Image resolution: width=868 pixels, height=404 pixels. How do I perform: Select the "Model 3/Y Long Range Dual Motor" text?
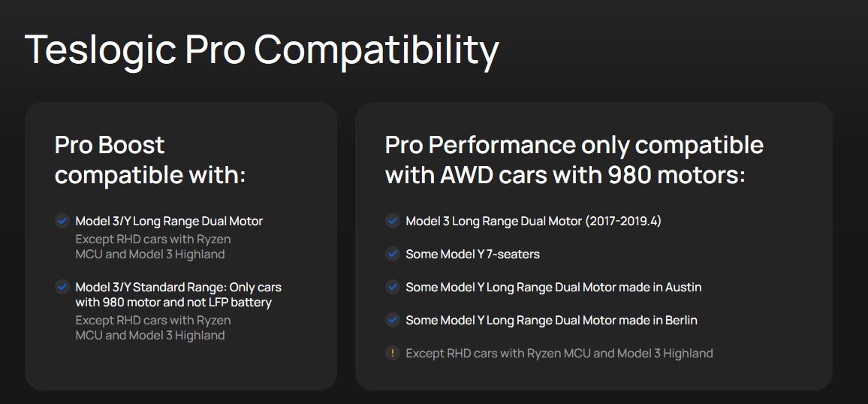pyautogui.click(x=169, y=222)
